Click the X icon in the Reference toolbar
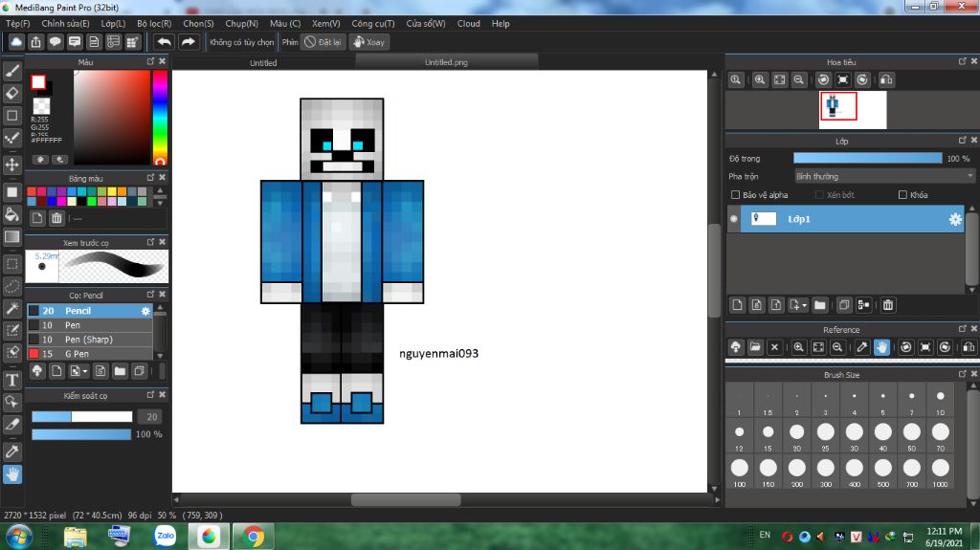 coord(774,347)
